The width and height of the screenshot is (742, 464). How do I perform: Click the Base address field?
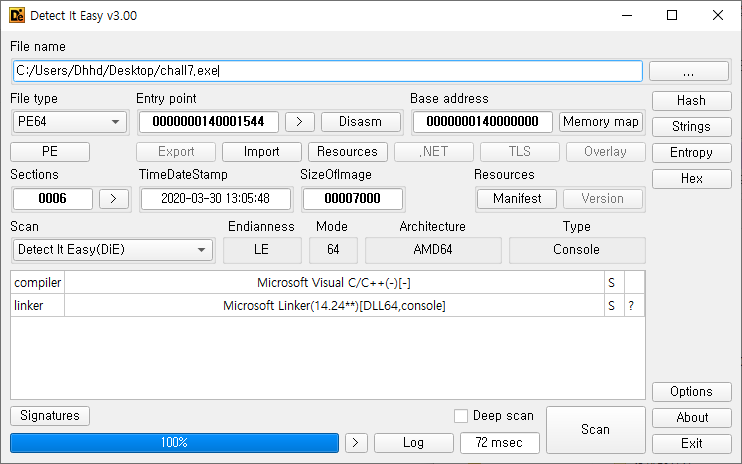[x=482, y=122]
